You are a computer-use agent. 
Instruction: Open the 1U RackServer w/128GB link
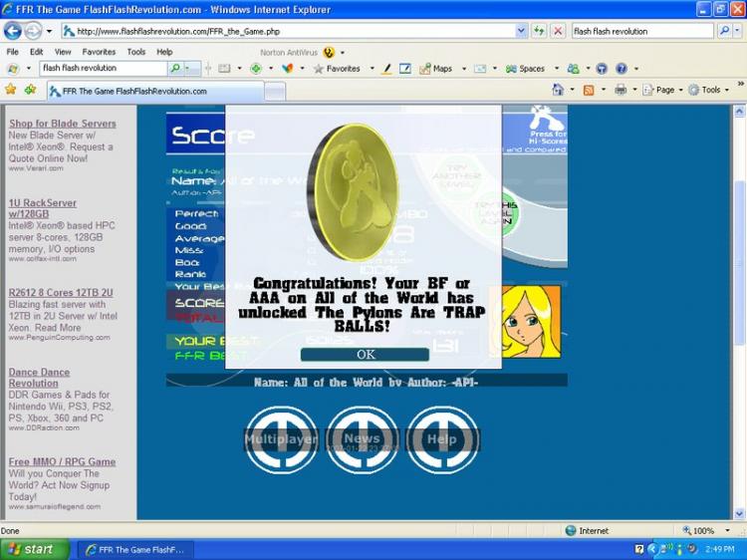click(x=43, y=208)
